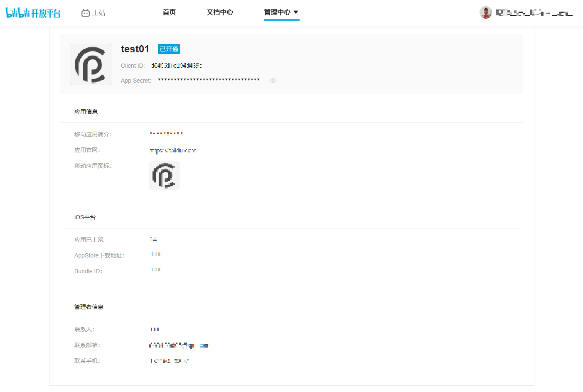Expand the 管理中心 dropdown menu
Screen dimensions: 583x392
point(281,12)
